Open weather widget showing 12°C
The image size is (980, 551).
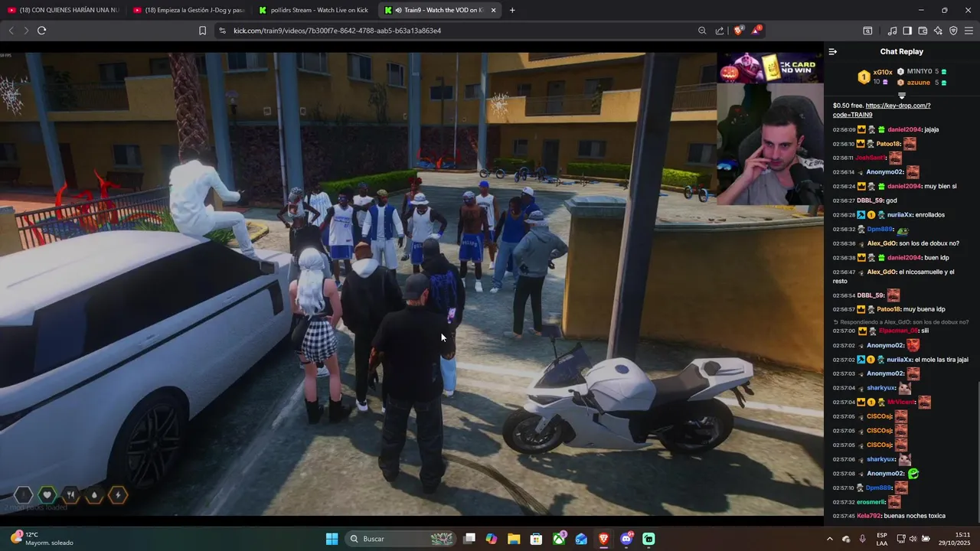coord(42,539)
